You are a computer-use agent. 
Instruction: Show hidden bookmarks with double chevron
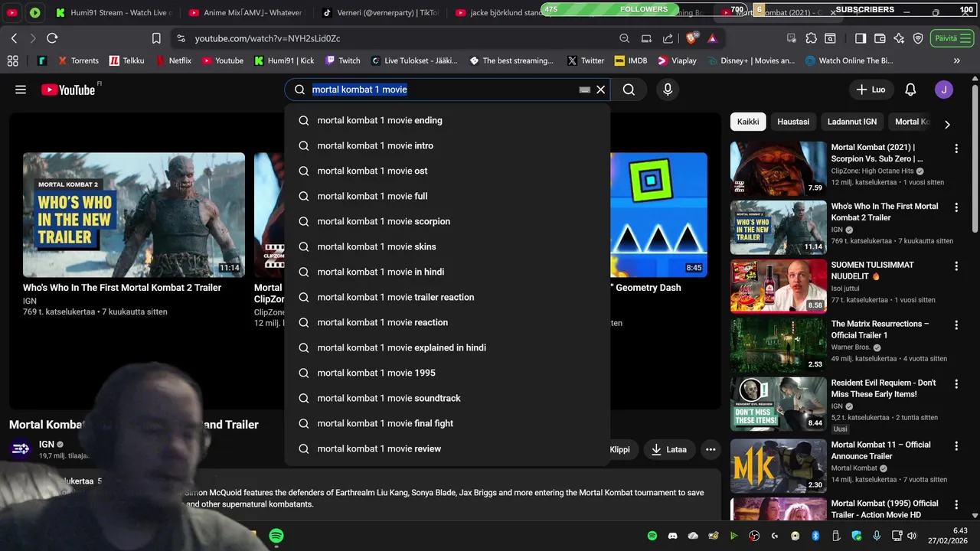(x=956, y=60)
